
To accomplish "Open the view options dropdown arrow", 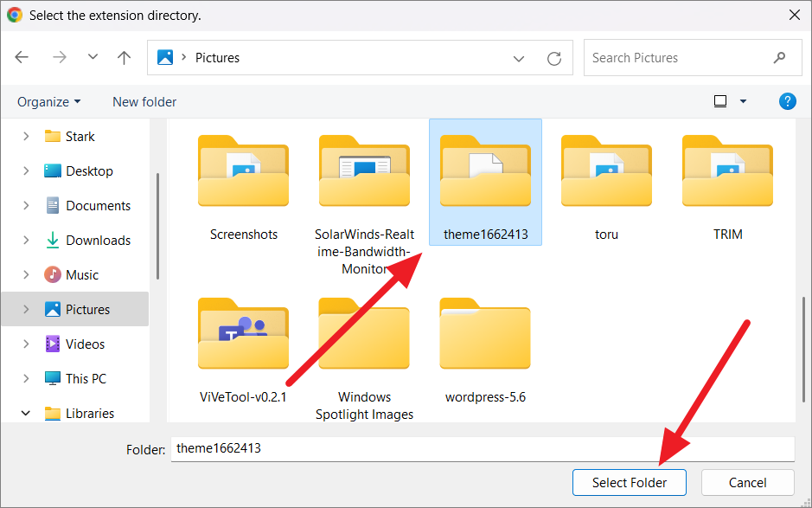I will pos(743,101).
